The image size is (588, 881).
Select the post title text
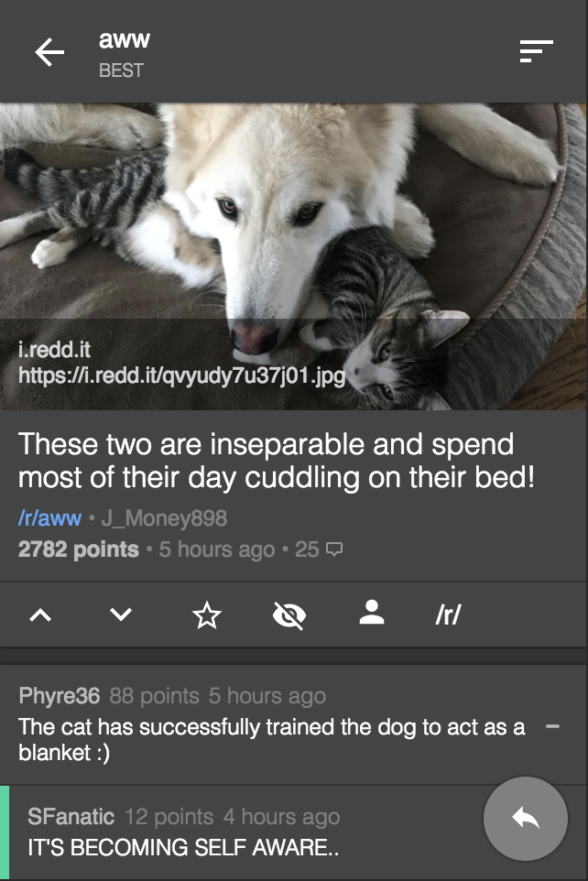pos(277,461)
